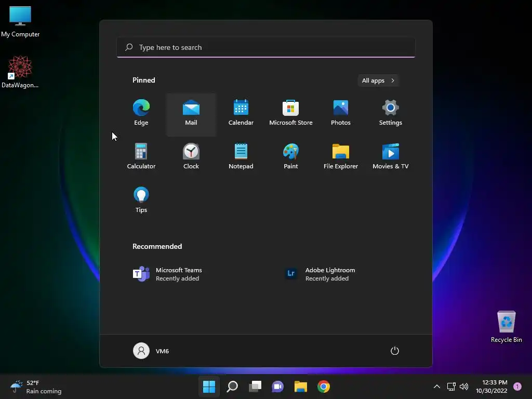Launch the Tips app
This screenshot has height=399, width=532.
(141, 200)
